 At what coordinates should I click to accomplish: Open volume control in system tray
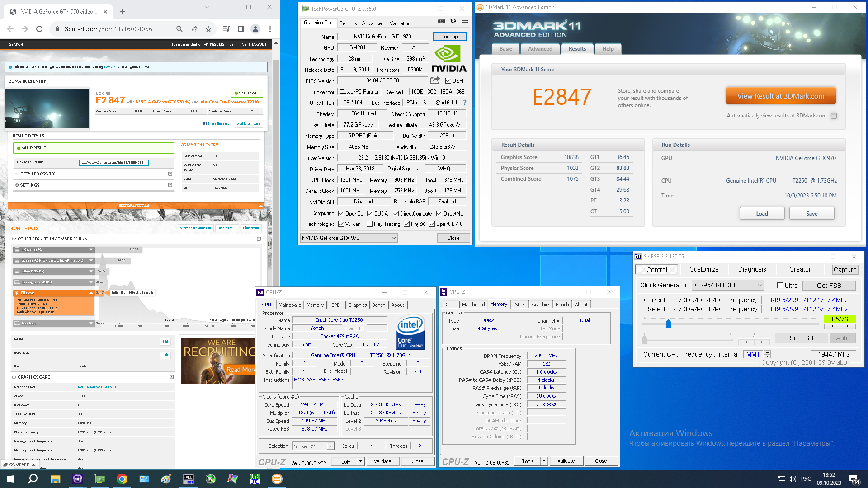coord(792,479)
